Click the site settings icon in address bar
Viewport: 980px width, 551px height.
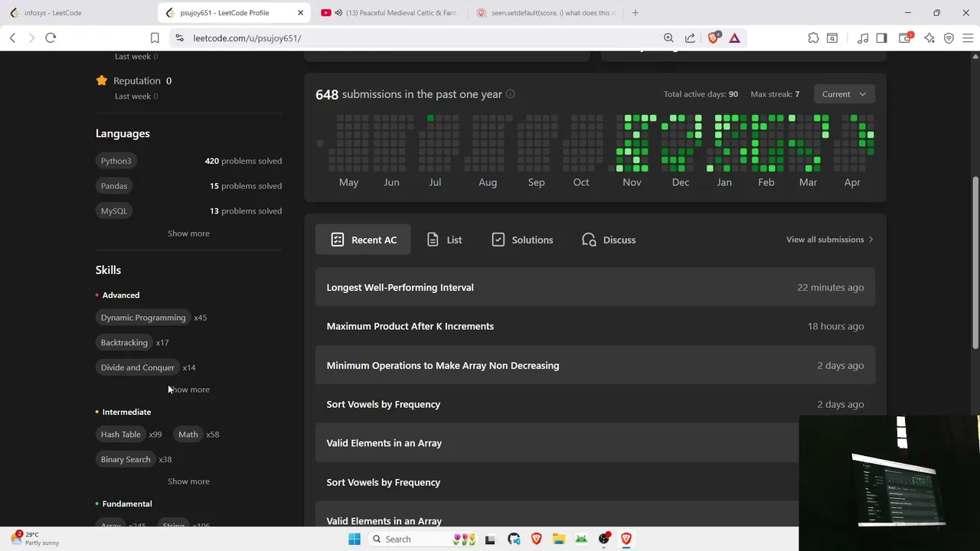coord(179,37)
